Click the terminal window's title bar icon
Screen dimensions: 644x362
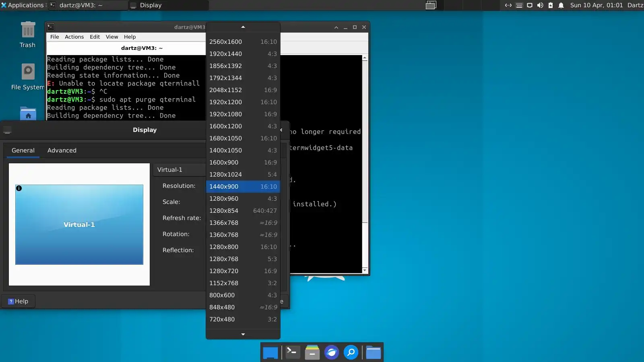(51, 27)
